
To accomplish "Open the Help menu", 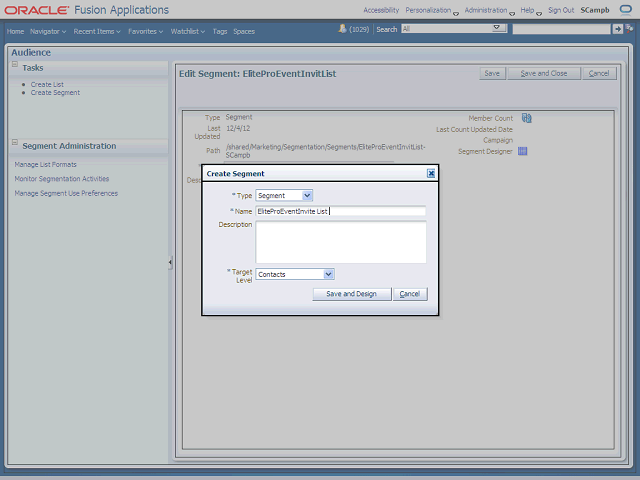I will [531, 11].
